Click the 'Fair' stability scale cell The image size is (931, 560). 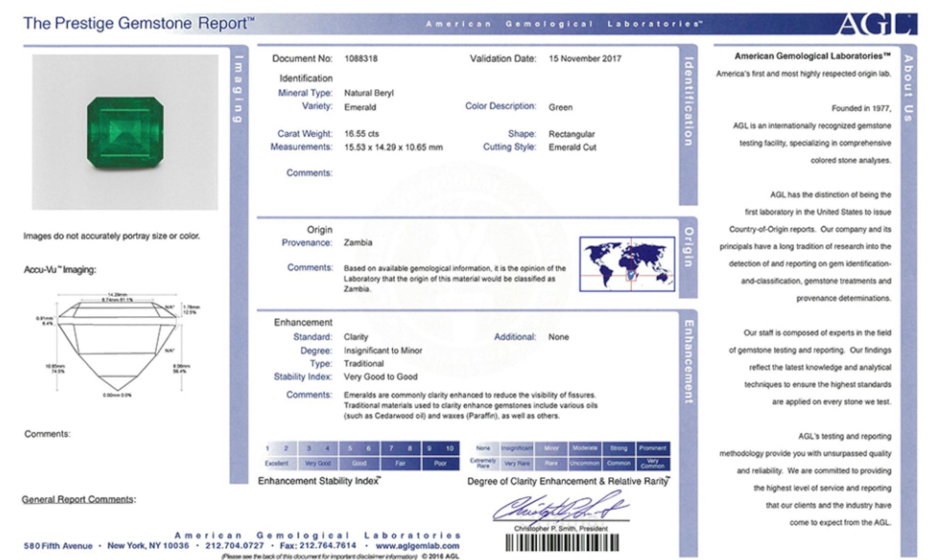[x=400, y=464]
